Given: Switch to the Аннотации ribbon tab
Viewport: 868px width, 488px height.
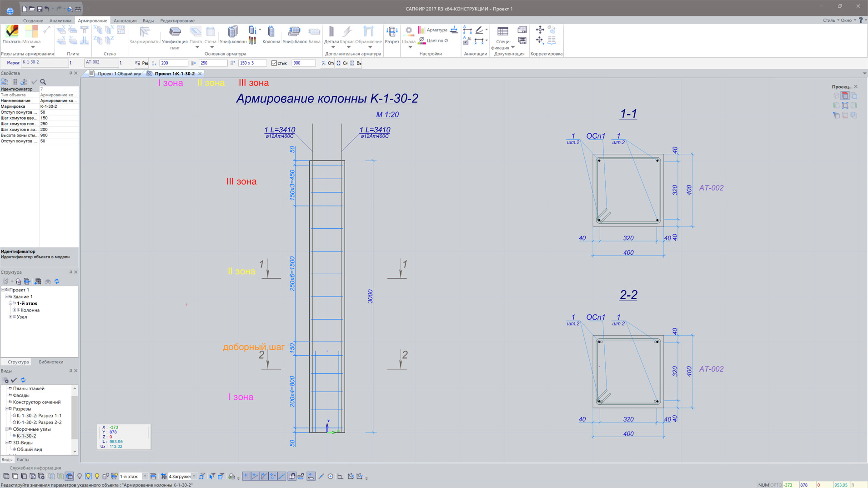Looking at the screenshot, I should tap(125, 20).
